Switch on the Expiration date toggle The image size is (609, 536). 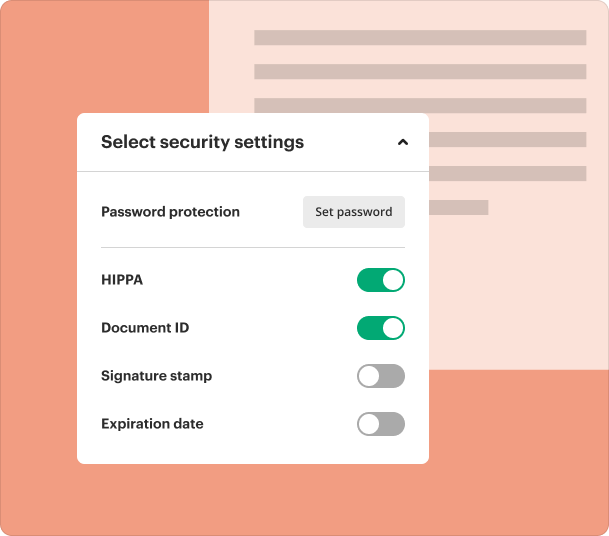click(380, 424)
